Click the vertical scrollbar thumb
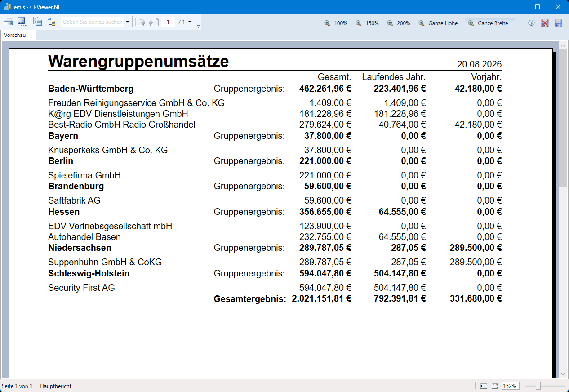 click(x=563, y=118)
